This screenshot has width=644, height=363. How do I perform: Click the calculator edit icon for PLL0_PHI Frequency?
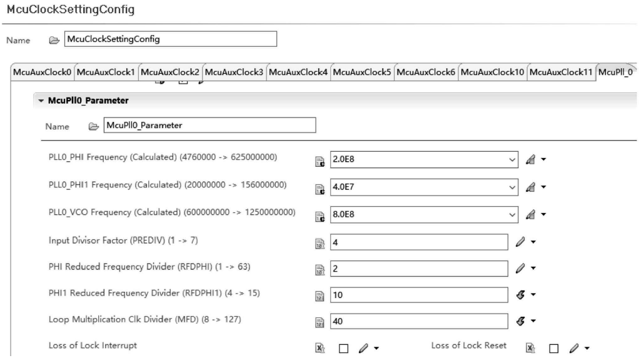coord(531,159)
